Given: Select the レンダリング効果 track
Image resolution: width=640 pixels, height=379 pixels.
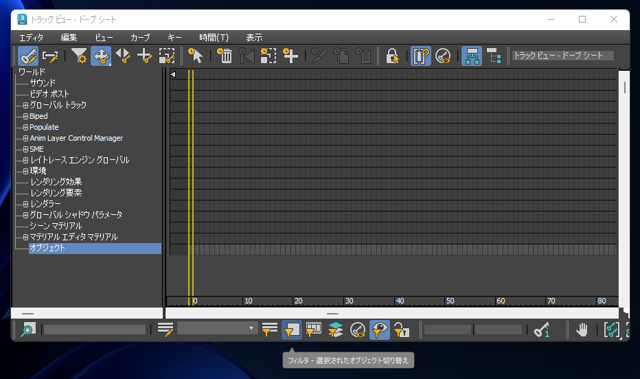Looking at the screenshot, I should click(56, 182).
